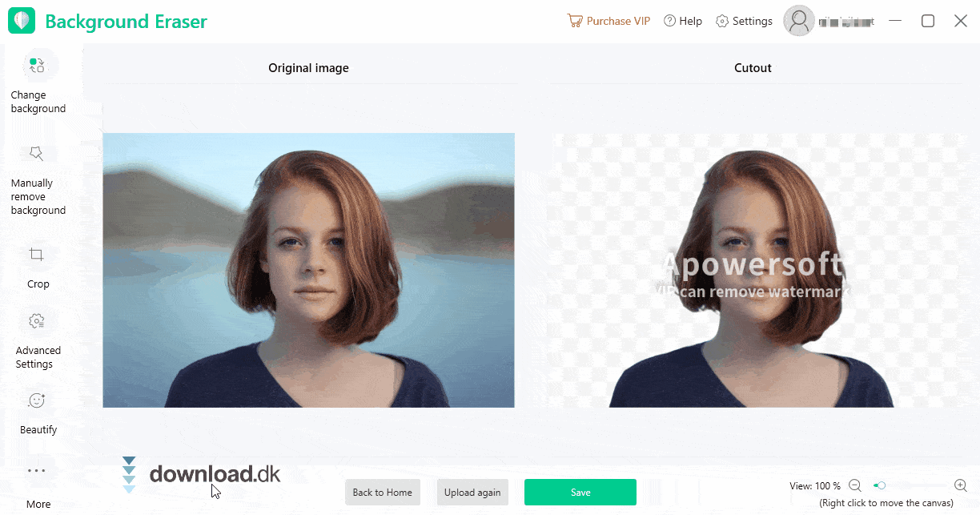Select the original image preview
This screenshot has width=980, height=515.
pos(308,270)
